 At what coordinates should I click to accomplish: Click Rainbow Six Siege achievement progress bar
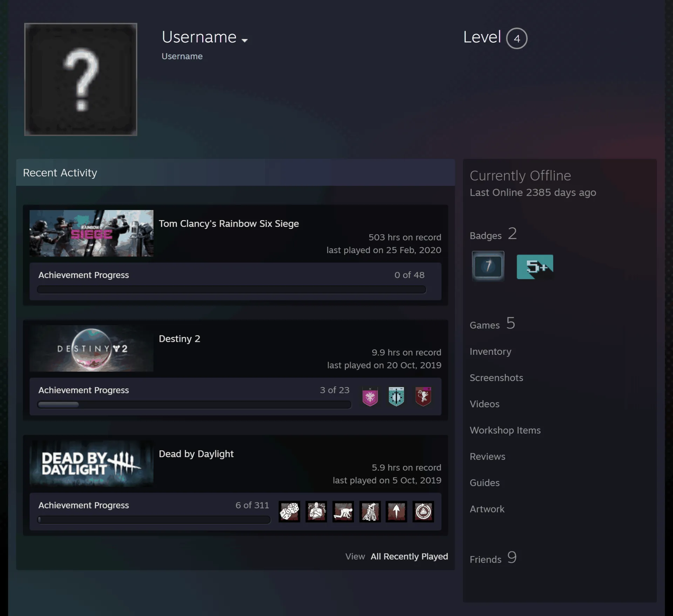(x=231, y=289)
